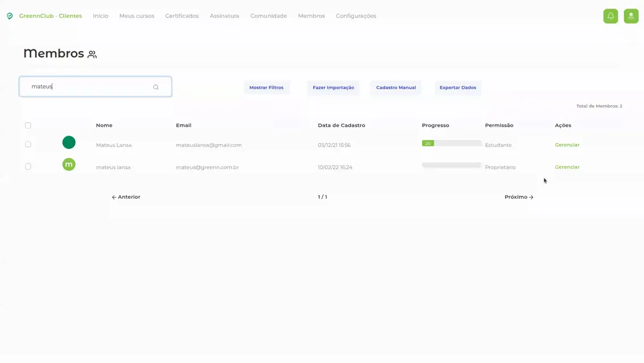
Task: Open the user profile icon
Action: pyautogui.click(x=631, y=16)
